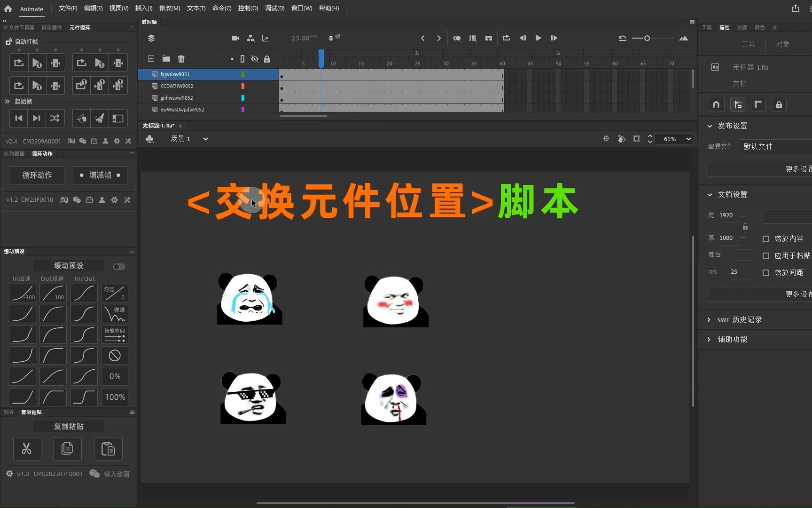The width and height of the screenshot is (812, 508).
Task: Click the graph editor icon in timeline
Action: (x=265, y=38)
